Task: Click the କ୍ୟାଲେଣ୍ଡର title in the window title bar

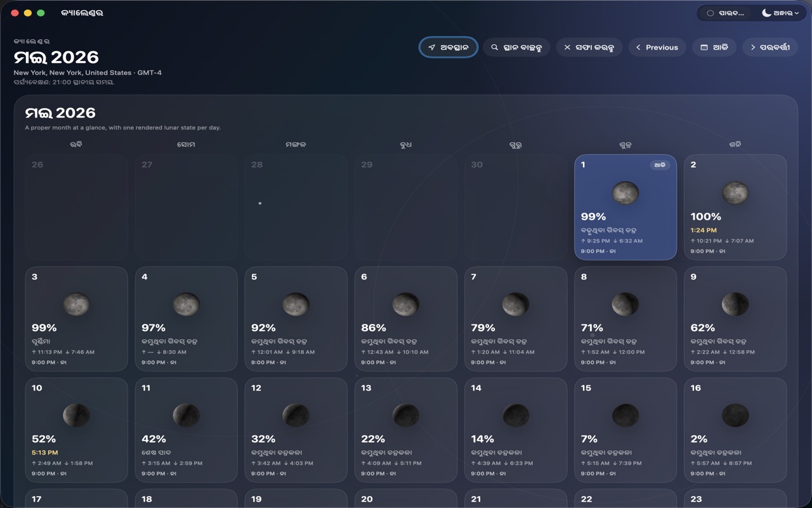Action: [82, 13]
